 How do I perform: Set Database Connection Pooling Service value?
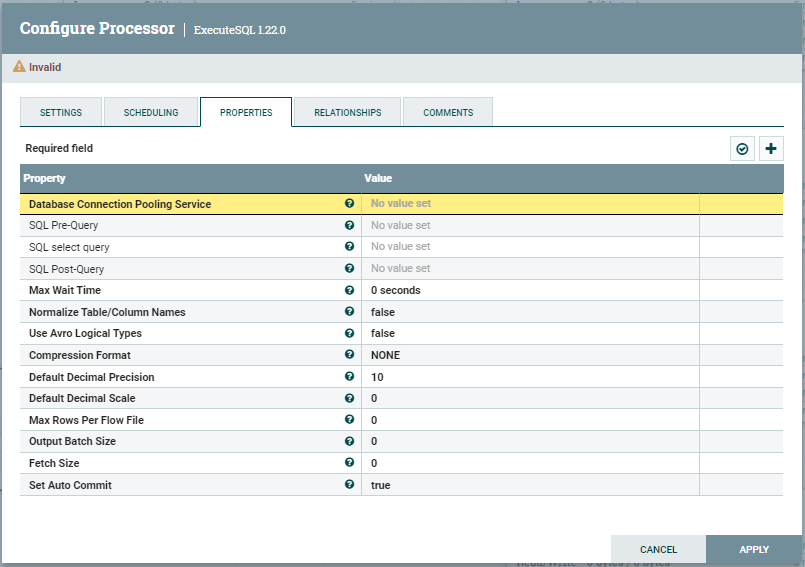point(530,204)
